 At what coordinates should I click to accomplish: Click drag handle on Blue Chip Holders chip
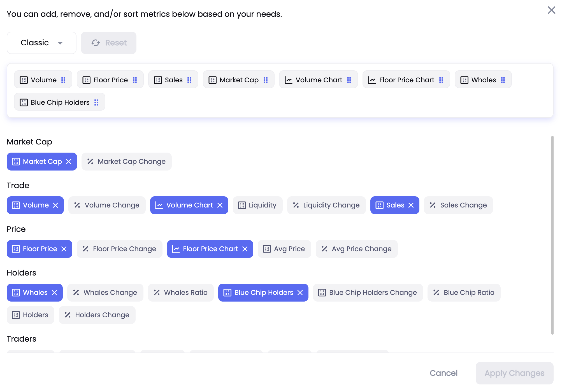point(96,102)
